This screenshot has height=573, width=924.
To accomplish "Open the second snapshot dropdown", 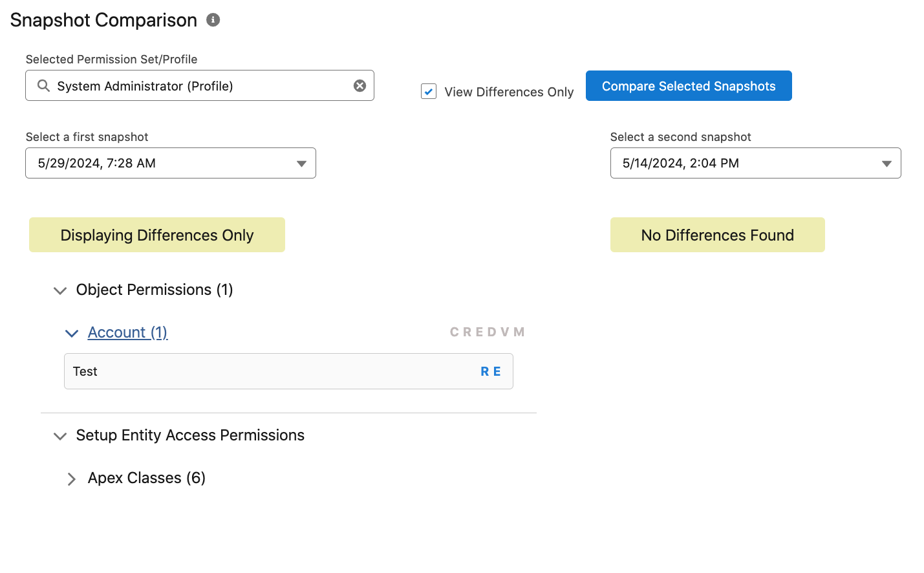I will (x=755, y=163).
